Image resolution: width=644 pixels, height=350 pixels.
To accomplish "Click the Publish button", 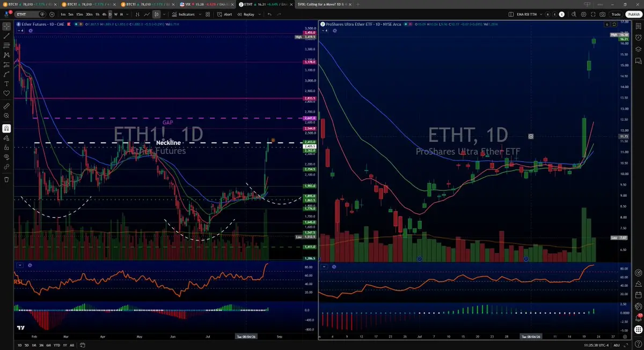I will click(x=634, y=14).
